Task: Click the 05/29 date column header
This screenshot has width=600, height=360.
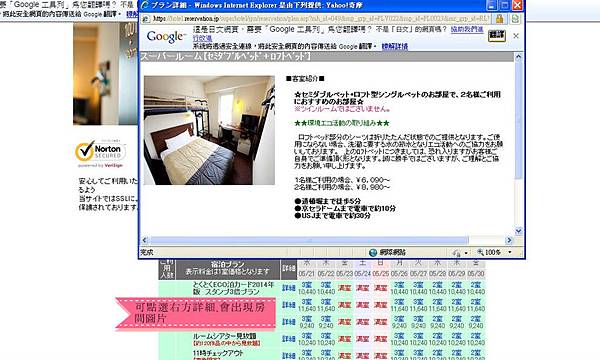Action: [x=457, y=274]
